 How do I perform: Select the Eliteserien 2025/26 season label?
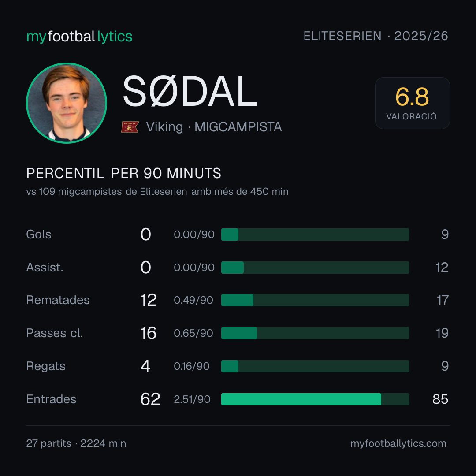tap(376, 36)
